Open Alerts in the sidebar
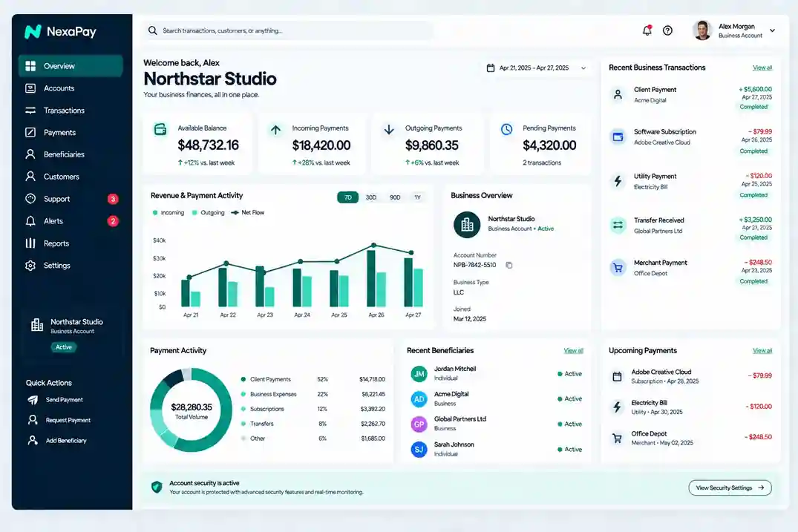Viewport: 798px width, 532px height. click(71, 221)
